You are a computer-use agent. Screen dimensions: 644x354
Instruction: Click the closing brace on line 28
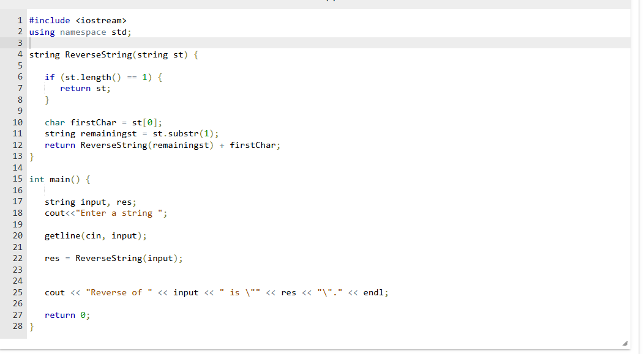pyautogui.click(x=31, y=326)
